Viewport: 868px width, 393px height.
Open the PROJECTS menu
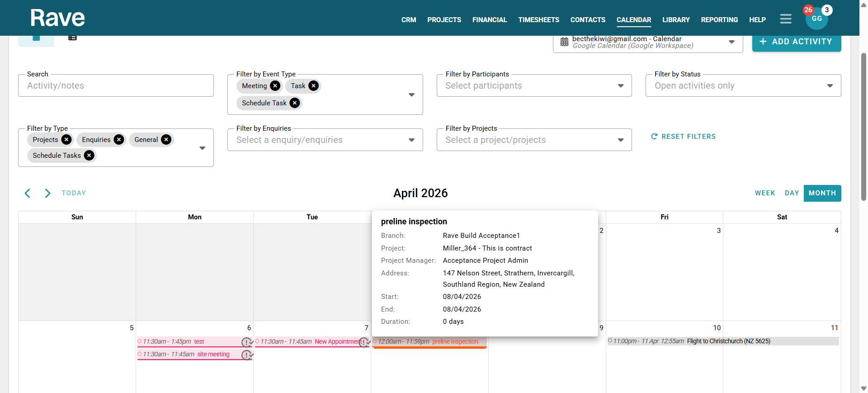coord(444,20)
